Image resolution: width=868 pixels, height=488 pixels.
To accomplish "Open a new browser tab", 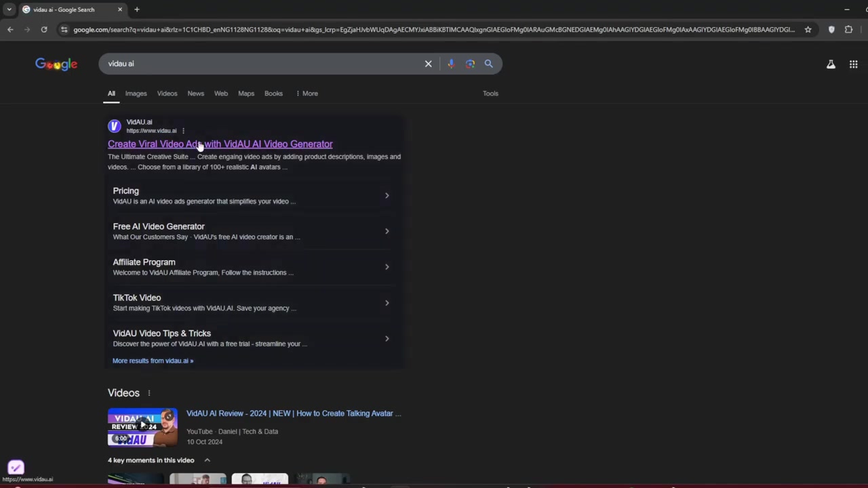I will coord(137,9).
